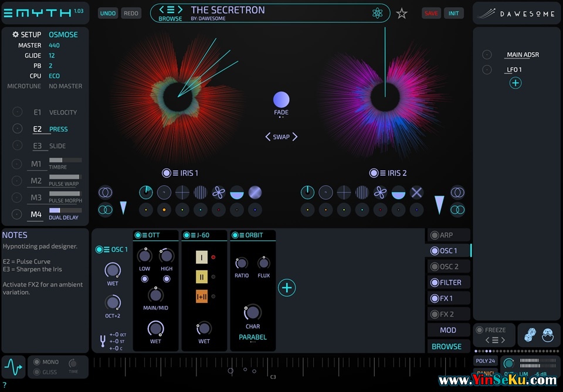Screen dimensions: 563x392
Task: Click the hatching egg icon
Action: point(548,335)
